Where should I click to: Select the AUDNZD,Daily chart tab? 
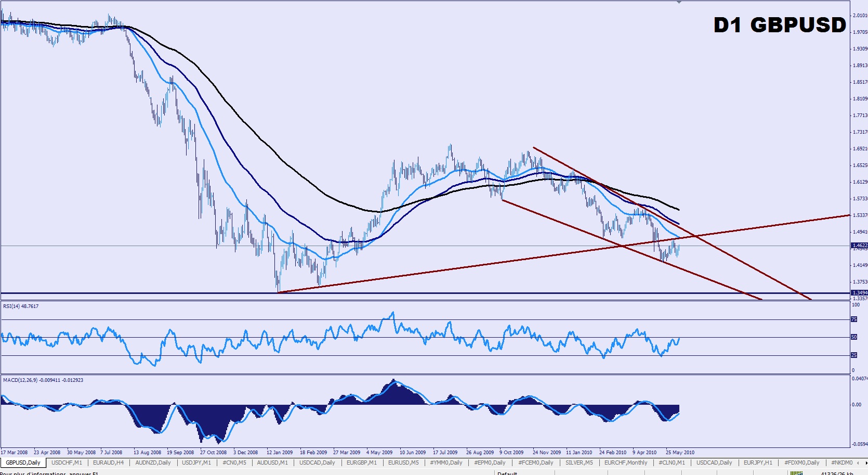point(153,463)
